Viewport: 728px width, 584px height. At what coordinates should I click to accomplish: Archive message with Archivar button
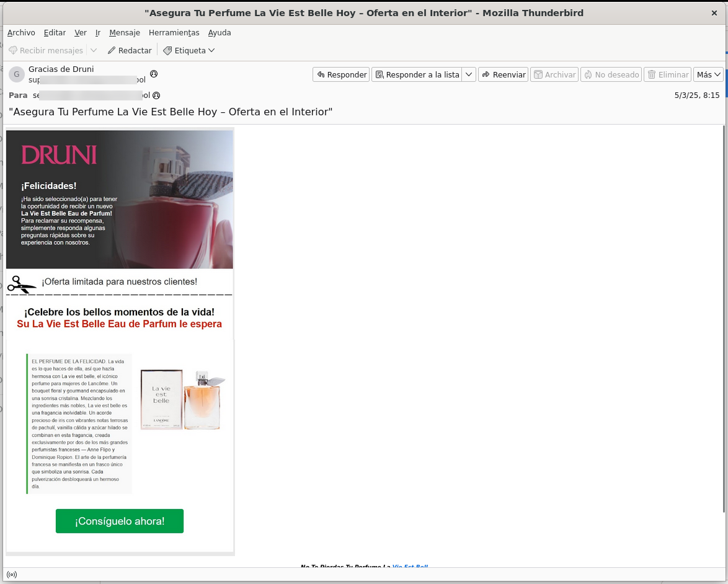[x=554, y=74]
